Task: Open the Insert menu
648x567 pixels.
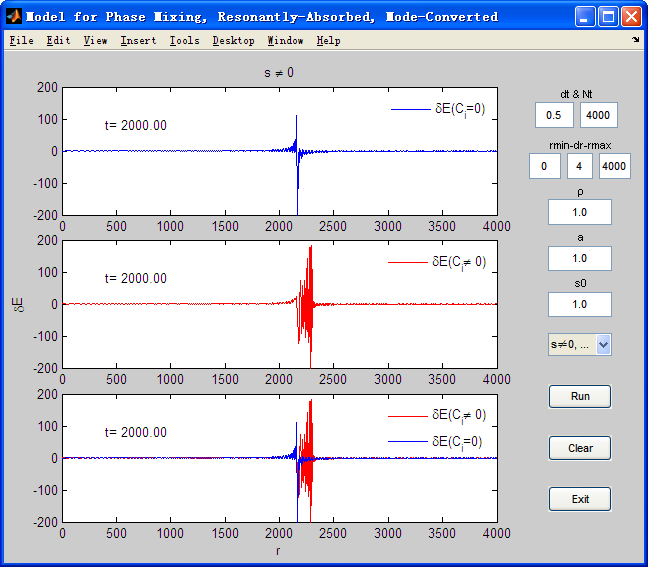Action: point(138,40)
